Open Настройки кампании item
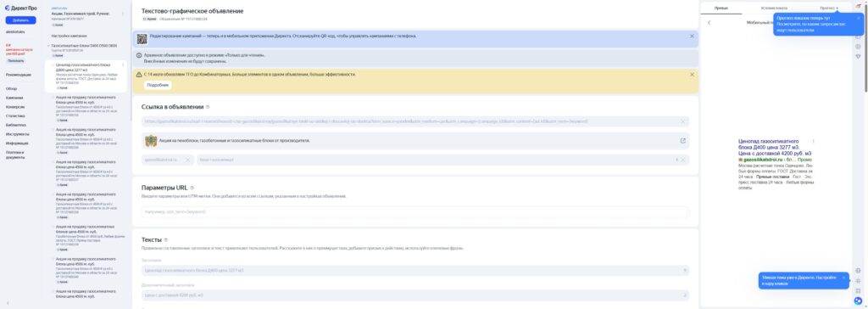The image size is (868, 309). point(69,36)
